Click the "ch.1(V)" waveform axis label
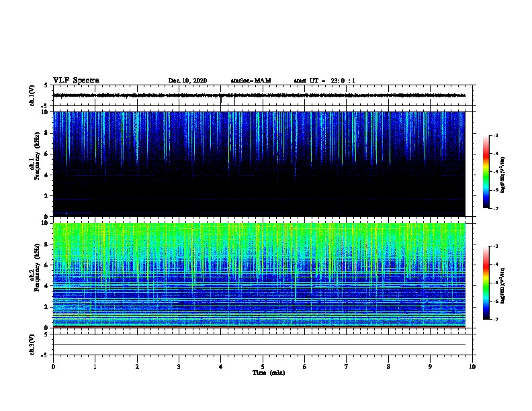532x411 pixels. (x=32, y=95)
